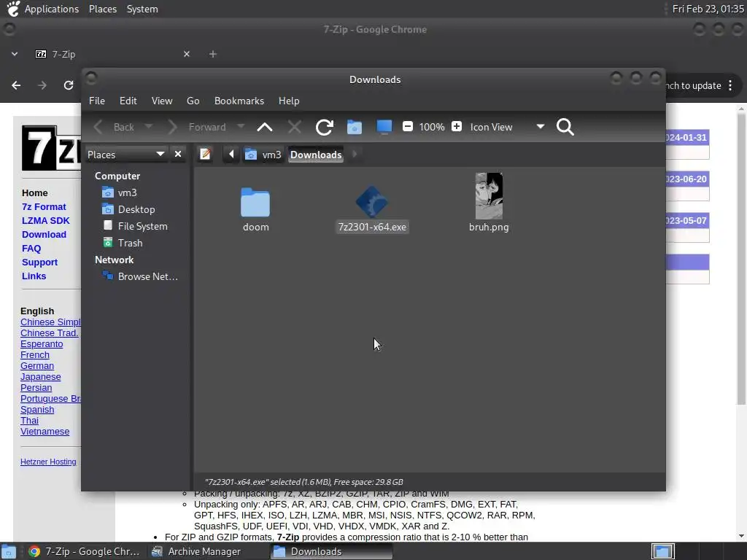Close the 7-Zip Chrome tab
The height and width of the screenshot is (560, 747).
click(187, 54)
